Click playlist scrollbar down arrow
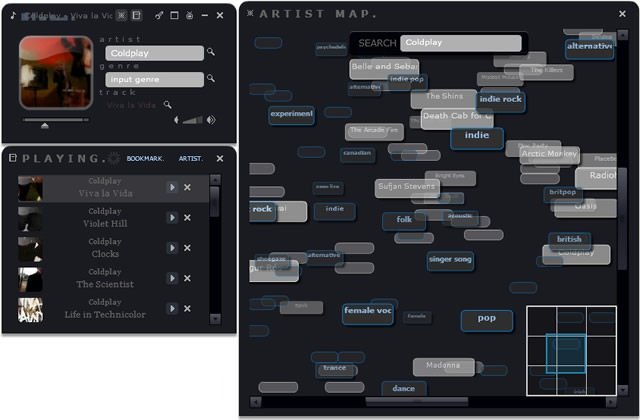Viewport: 640px width, 420px height. (x=215, y=318)
